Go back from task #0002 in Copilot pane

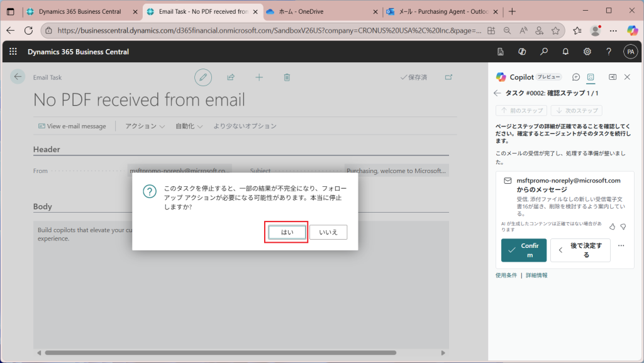[x=497, y=93]
